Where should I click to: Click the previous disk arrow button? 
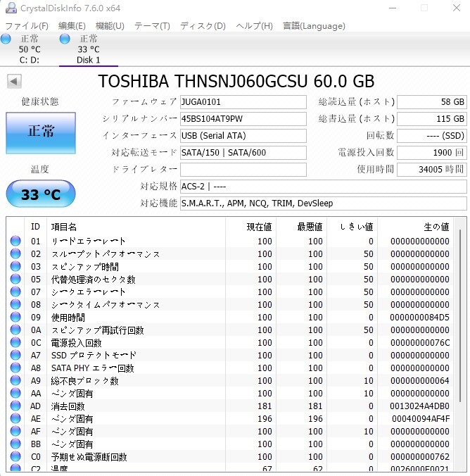tap(14, 82)
